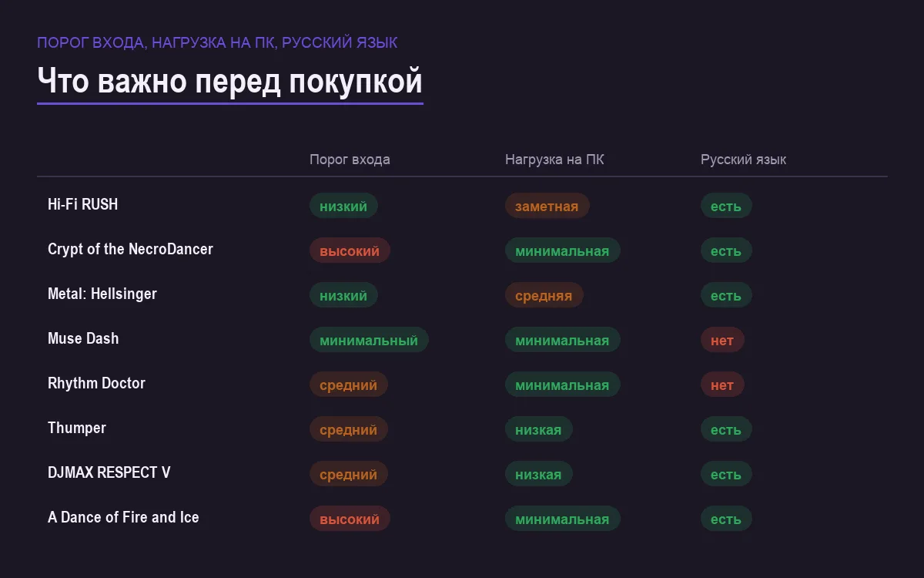Viewport: 924px width, 578px height.
Task: Select the Thumper title
Action: [x=77, y=428]
